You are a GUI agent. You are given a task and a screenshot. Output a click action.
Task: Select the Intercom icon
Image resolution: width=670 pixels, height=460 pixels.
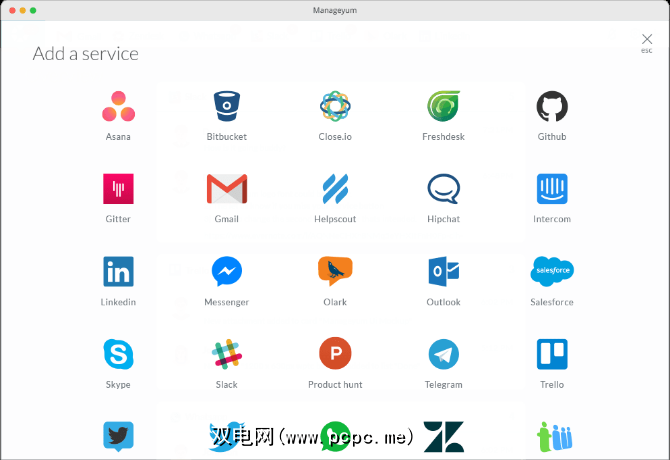click(552, 189)
